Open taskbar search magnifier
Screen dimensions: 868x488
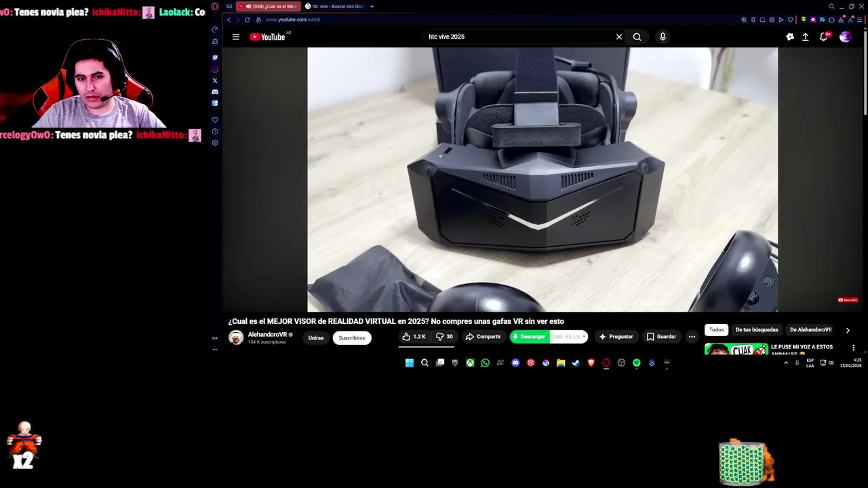(425, 363)
